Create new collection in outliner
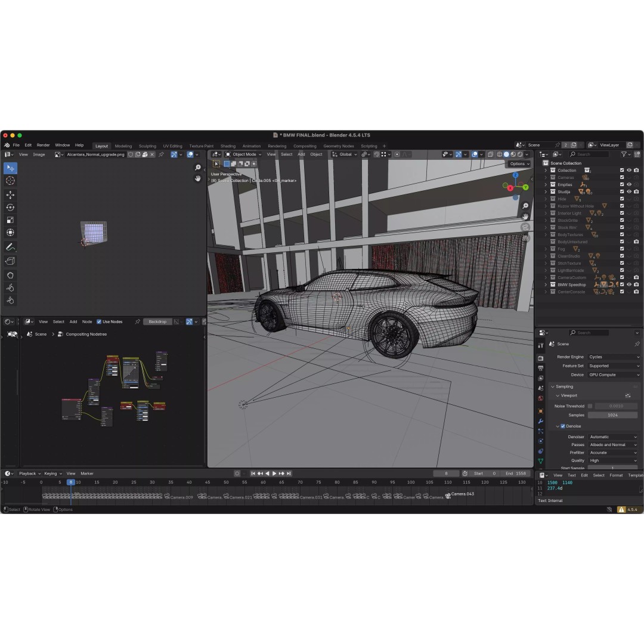Image resolution: width=644 pixels, height=644 pixels. [x=637, y=154]
